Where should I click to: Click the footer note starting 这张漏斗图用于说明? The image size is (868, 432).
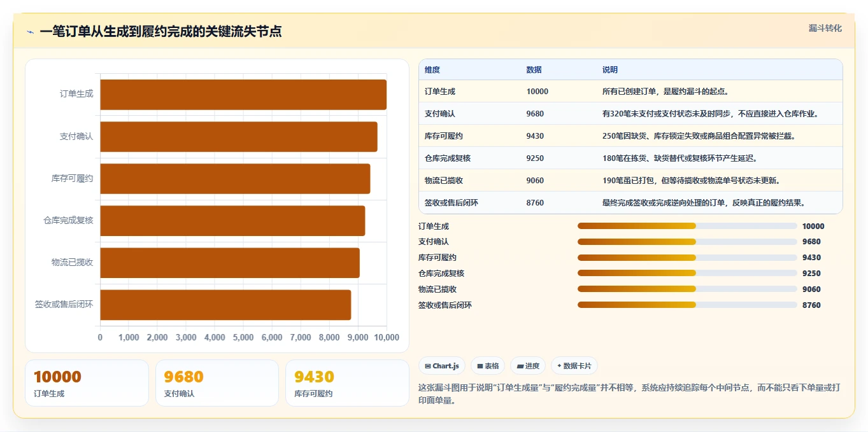[x=630, y=394]
